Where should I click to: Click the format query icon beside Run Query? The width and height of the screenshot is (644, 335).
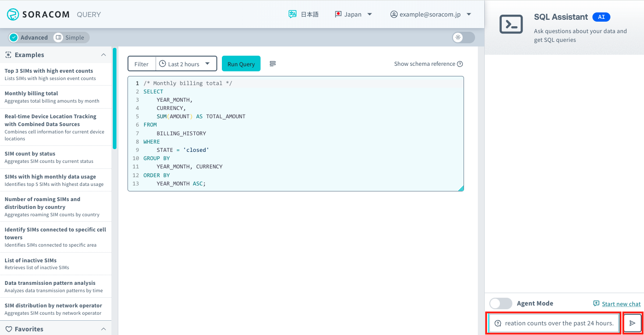pos(273,64)
